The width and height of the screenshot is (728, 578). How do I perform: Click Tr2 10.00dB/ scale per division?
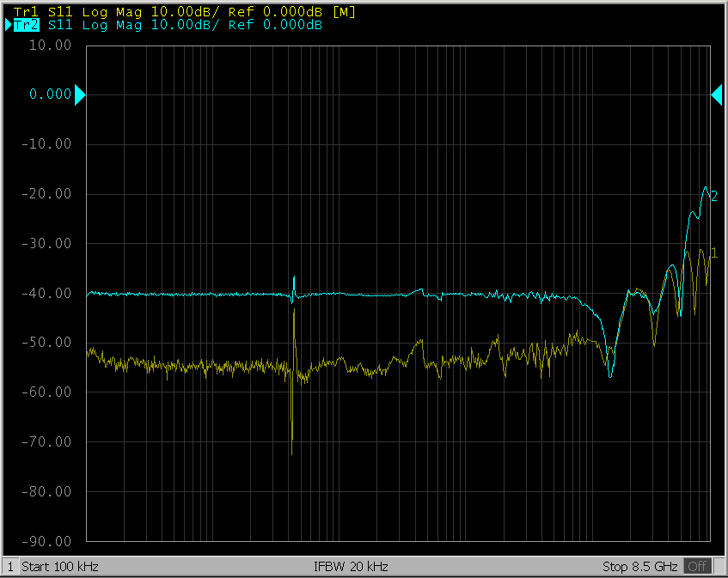182,25
